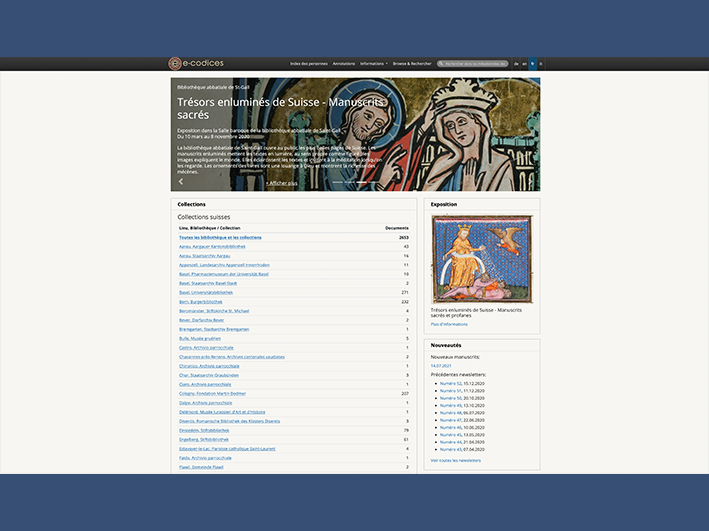Open Chavannes-près-Renens, Archives cantonales vaudoises
Screen dimensions: 709x531
point(232,357)
